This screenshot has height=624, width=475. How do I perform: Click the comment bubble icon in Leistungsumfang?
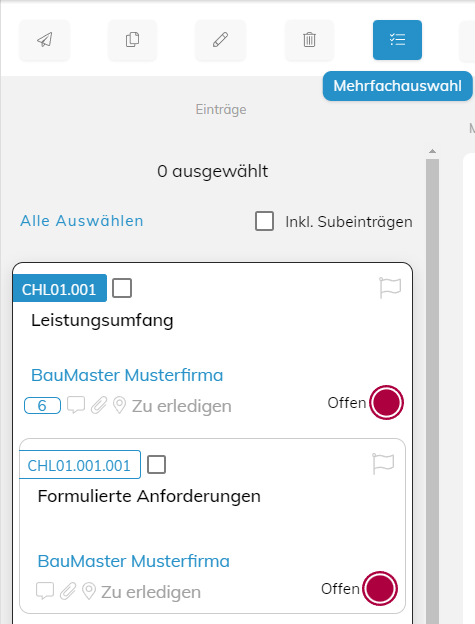76,405
